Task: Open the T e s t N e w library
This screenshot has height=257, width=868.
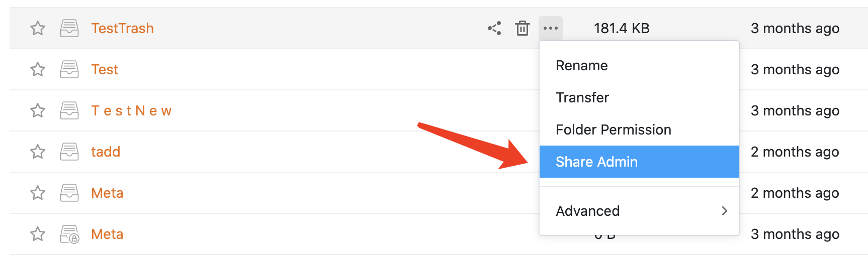Action: (131, 110)
